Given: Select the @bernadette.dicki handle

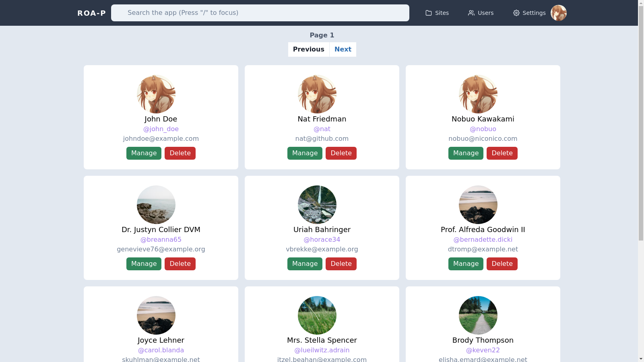Looking at the screenshot, I should 483,239.
